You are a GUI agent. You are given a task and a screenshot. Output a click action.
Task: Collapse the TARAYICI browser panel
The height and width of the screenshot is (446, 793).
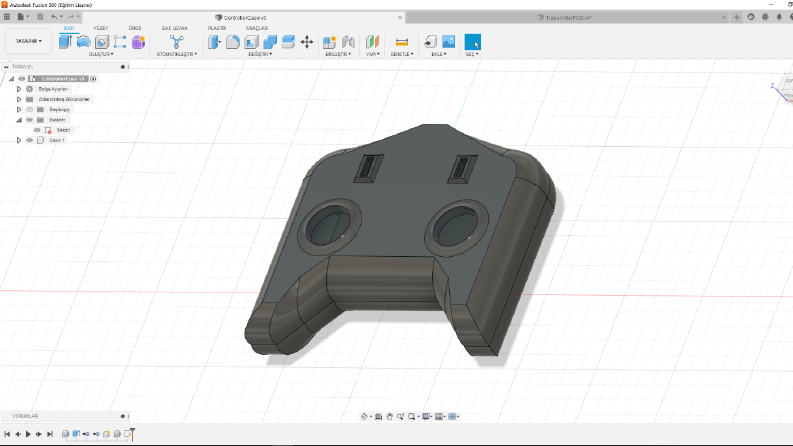[6, 67]
